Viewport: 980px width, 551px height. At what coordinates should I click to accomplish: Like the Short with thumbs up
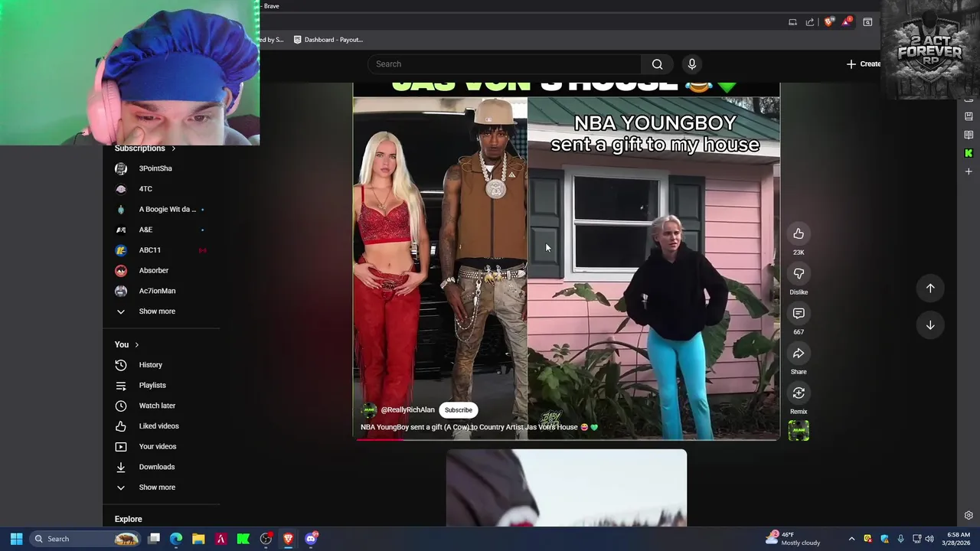799,233
